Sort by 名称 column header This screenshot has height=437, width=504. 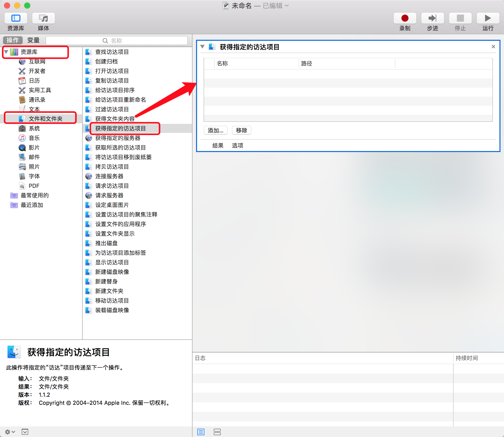coord(257,63)
